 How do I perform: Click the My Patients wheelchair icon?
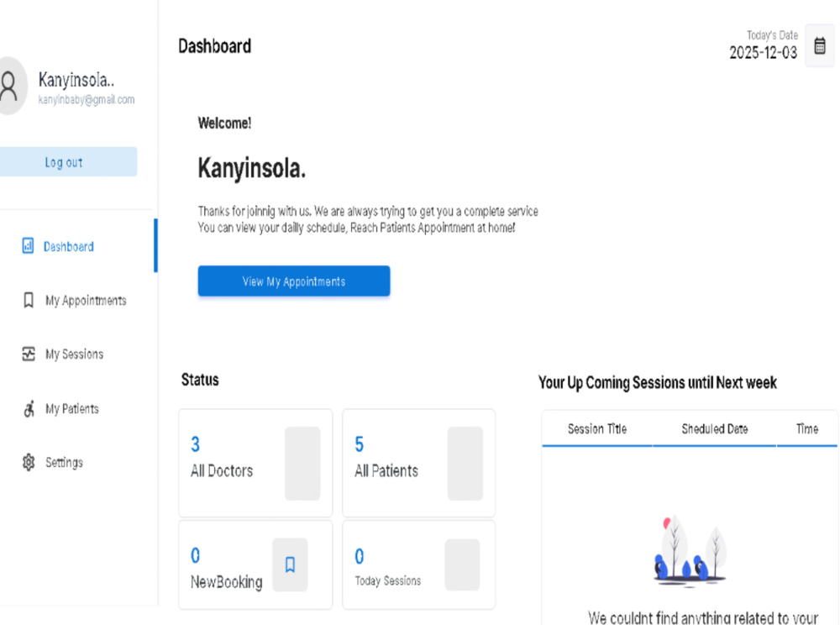point(29,409)
